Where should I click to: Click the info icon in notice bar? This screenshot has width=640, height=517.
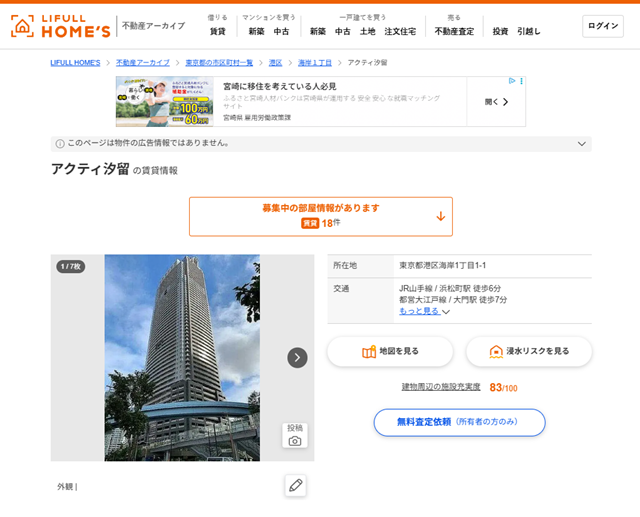tap(59, 144)
